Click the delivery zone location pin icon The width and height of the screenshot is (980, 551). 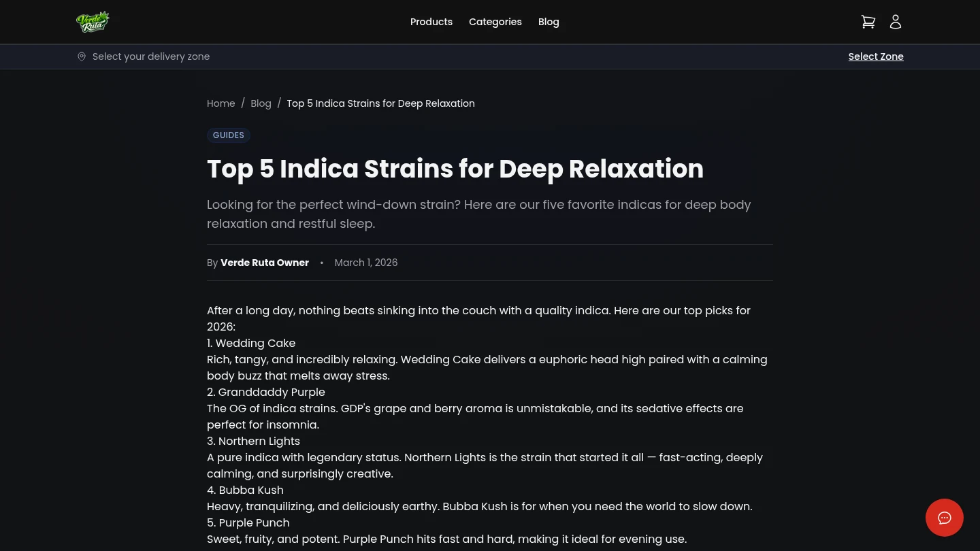coord(82,56)
